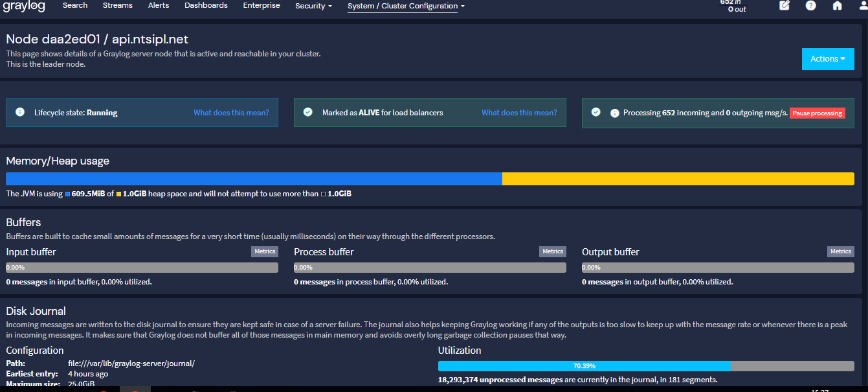Open the Dashboards page

click(x=206, y=5)
